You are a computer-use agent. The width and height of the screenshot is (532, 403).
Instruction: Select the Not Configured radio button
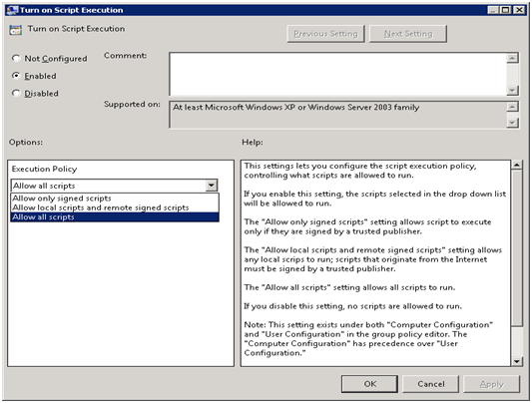click(x=16, y=58)
